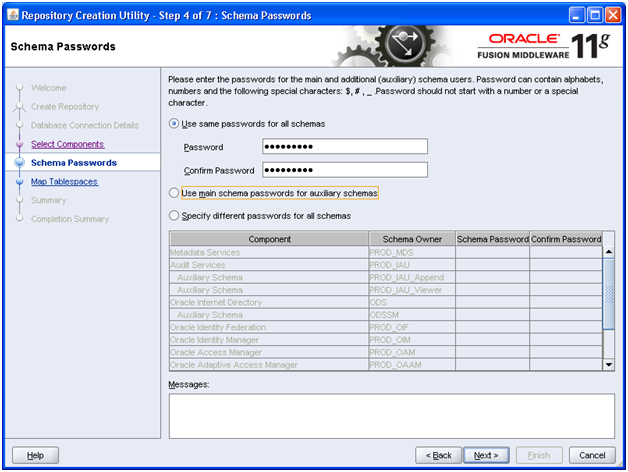The height and width of the screenshot is (472, 628).
Task: Minimize the Repository Creation Utility window
Action: pyautogui.click(x=577, y=15)
